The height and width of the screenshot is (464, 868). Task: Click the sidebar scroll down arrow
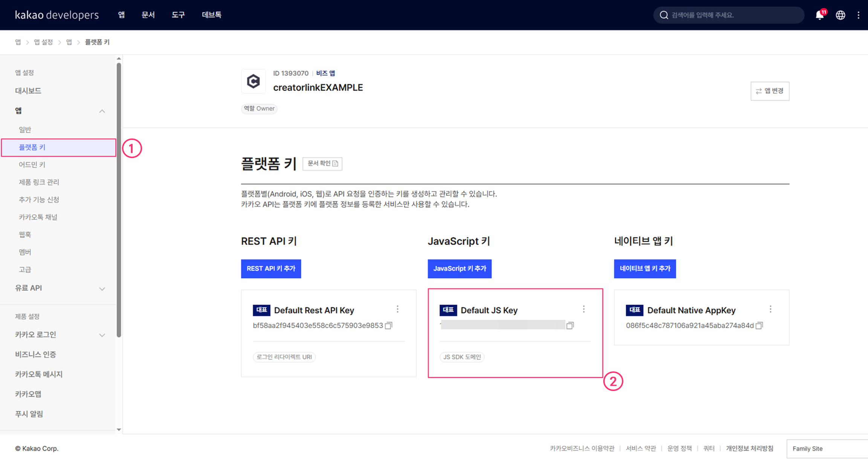tap(119, 429)
